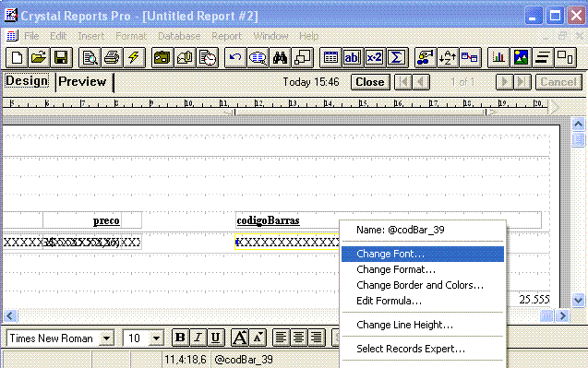Increase font size with large A button
This screenshot has height=368, width=588.
click(240, 338)
